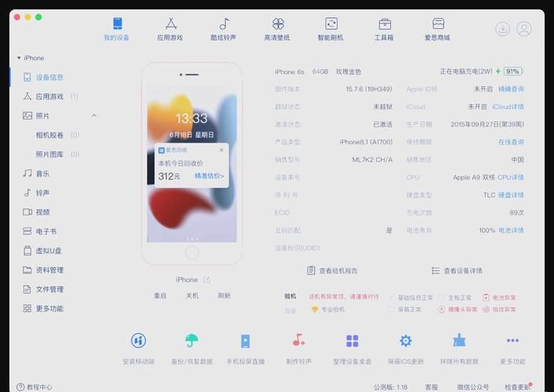Open the 我的设备 tab
The height and width of the screenshot is (392, 554).
(x=117, y=29)
